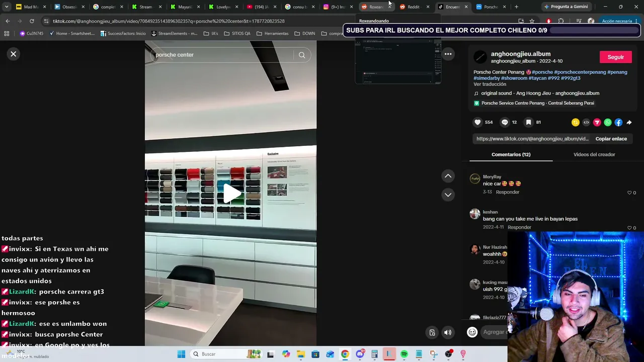
Task: Open the Herramientas bookmarks folder
Action: point(272,34)
